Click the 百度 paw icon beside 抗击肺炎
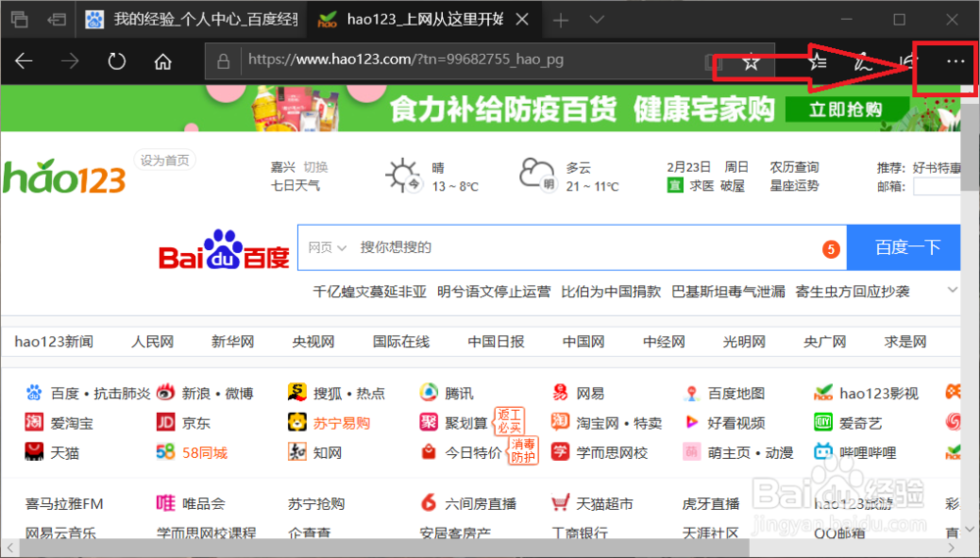 pos(33,393)
